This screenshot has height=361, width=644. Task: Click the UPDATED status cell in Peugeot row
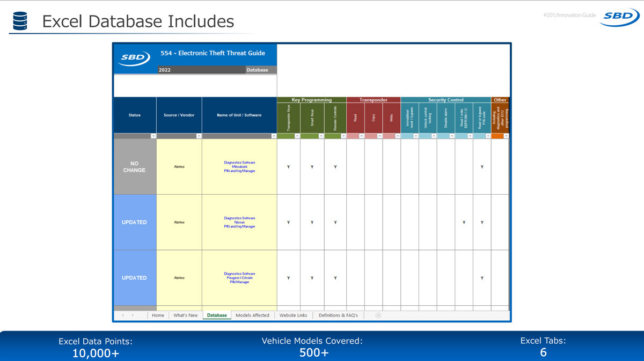134,278
